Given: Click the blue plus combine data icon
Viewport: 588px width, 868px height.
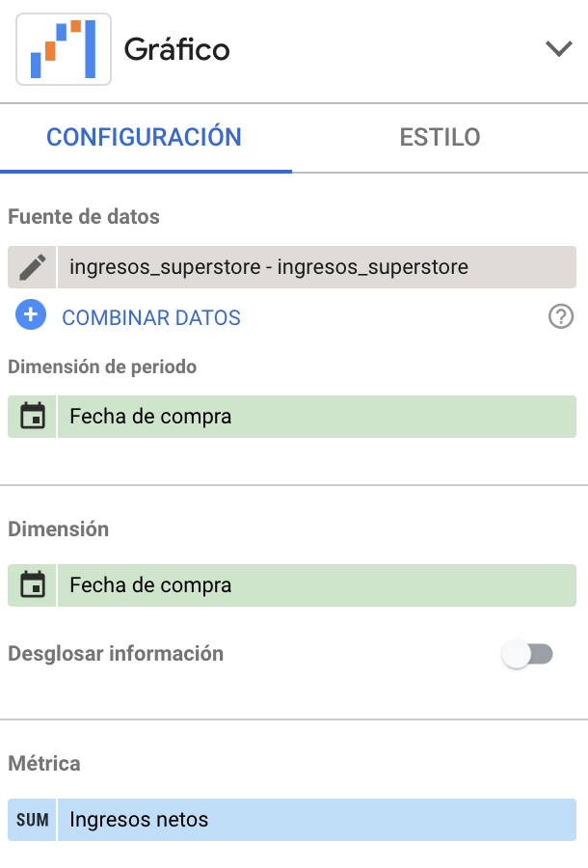Looking at the screenshot, I should coord(31,315).
